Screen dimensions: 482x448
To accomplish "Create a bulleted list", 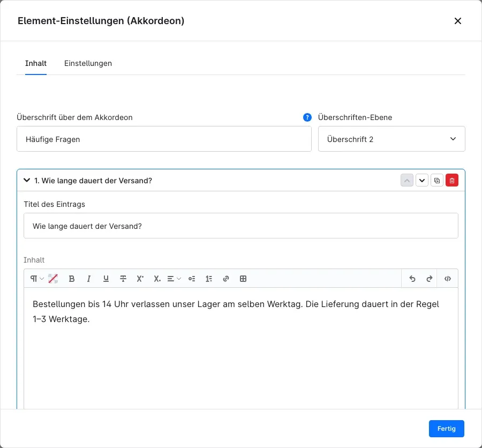I will point(192,279).
